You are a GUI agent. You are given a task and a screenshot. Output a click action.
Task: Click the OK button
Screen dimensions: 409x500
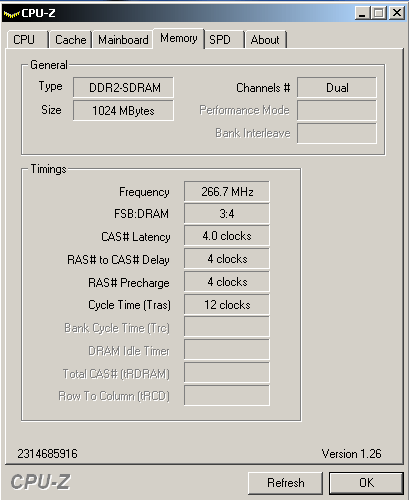(x=366, y=483)
